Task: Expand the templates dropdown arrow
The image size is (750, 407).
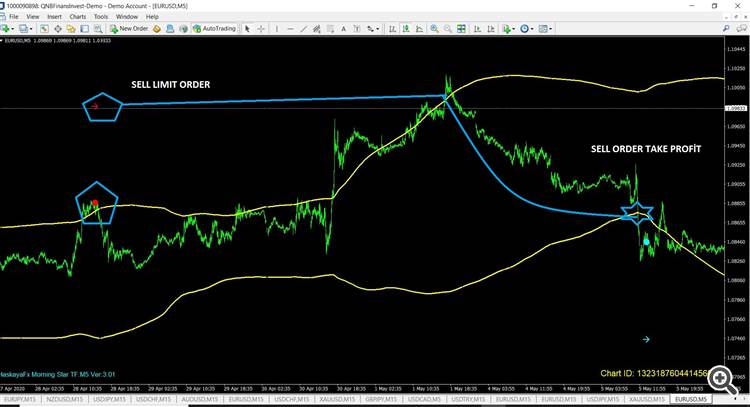Action: coord(551,29)
